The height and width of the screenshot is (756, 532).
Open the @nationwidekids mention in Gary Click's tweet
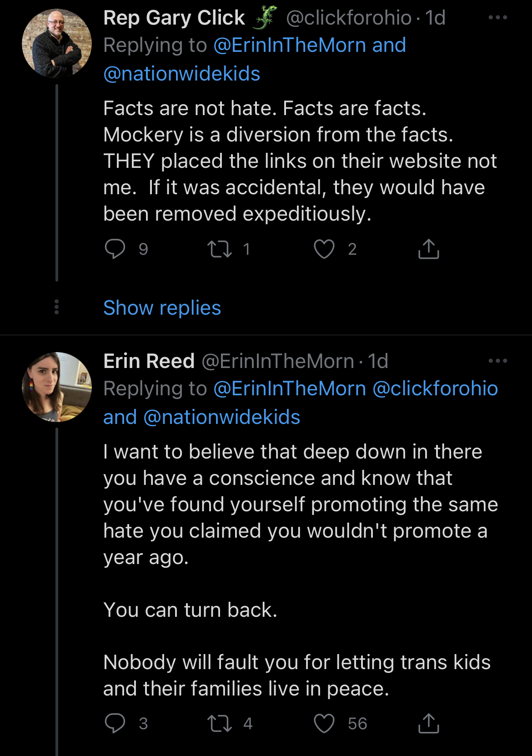pyautogui.click(x=182, y=74)
